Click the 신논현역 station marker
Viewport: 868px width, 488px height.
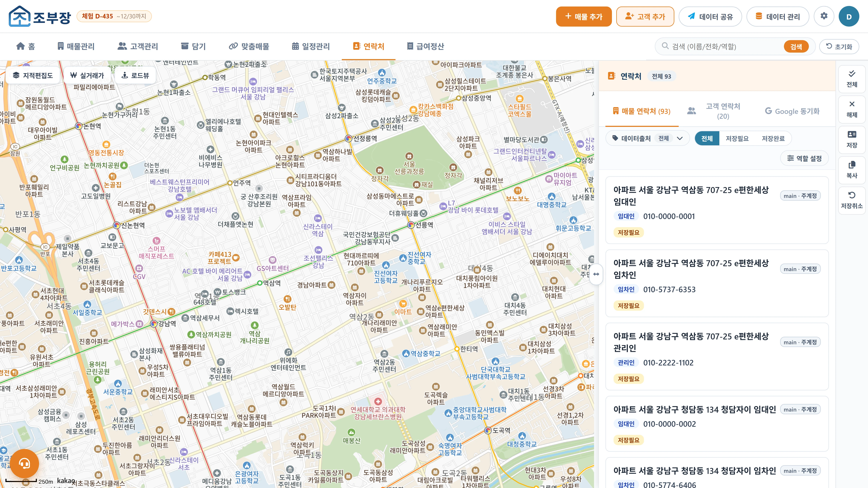tap(117, 225)
